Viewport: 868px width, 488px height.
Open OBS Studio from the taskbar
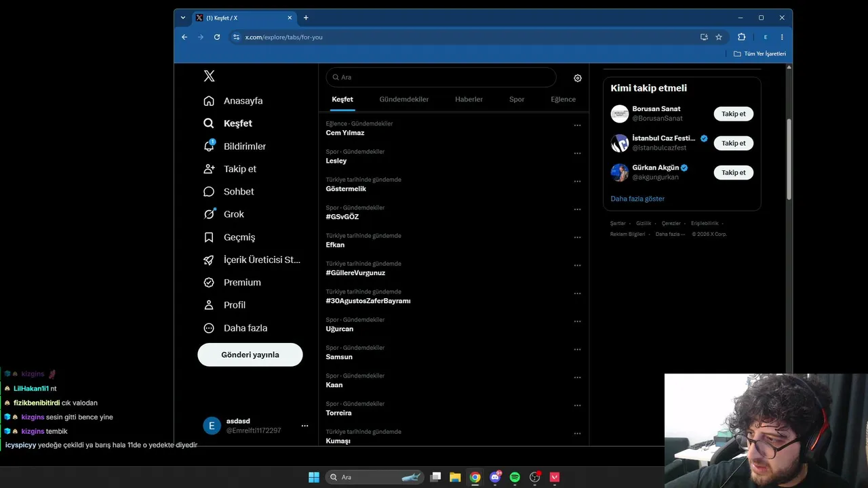click(x=534, y=477)
